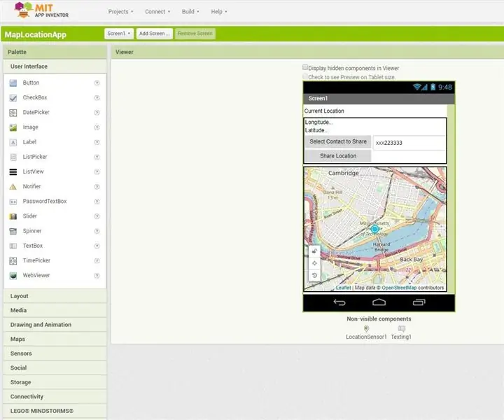Pick the WebViewer component icon

point(13,275)
